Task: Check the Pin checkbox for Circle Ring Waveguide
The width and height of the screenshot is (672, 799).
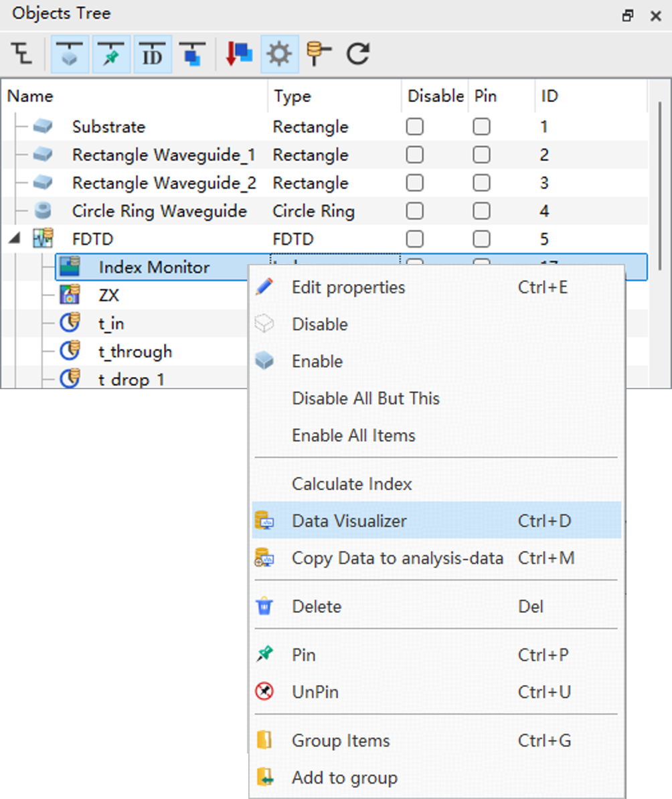Action: tap(481, 211)
